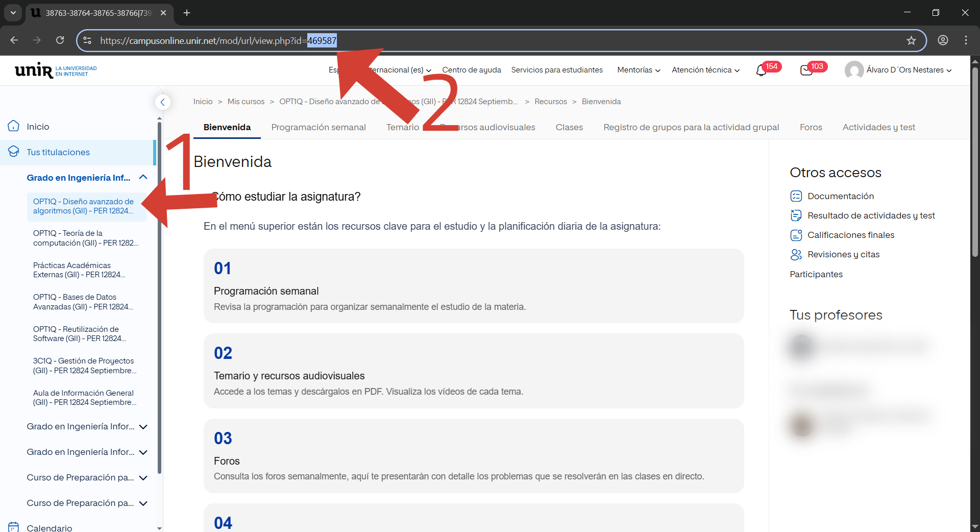
Task: Switch to the Clases tab
Action: click(x=569, y=127)
